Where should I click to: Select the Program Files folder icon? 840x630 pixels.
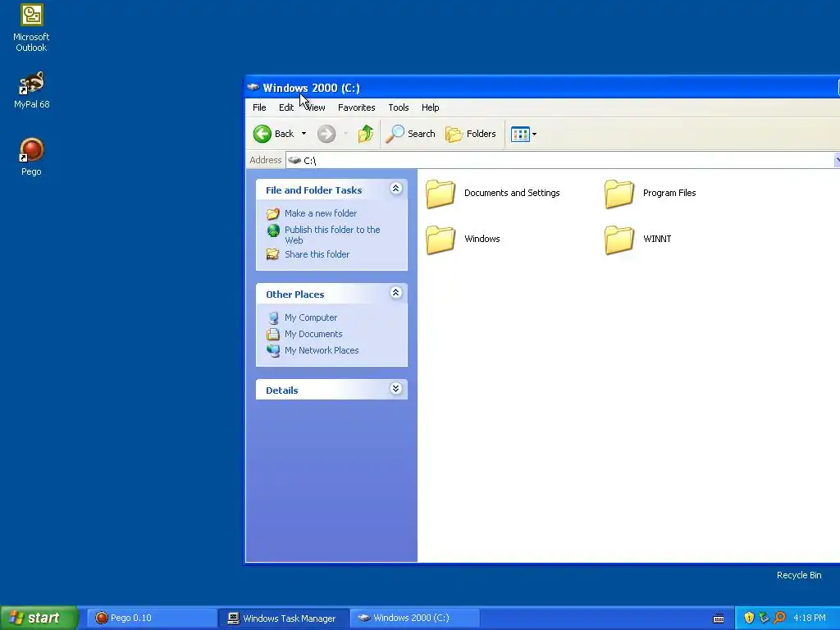tap(619, 194)
